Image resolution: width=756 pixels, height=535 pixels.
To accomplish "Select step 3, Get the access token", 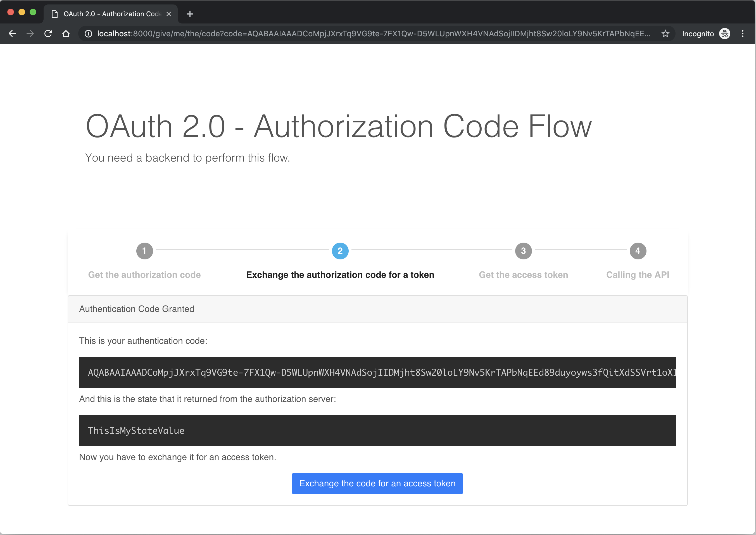I will (523, 251).
